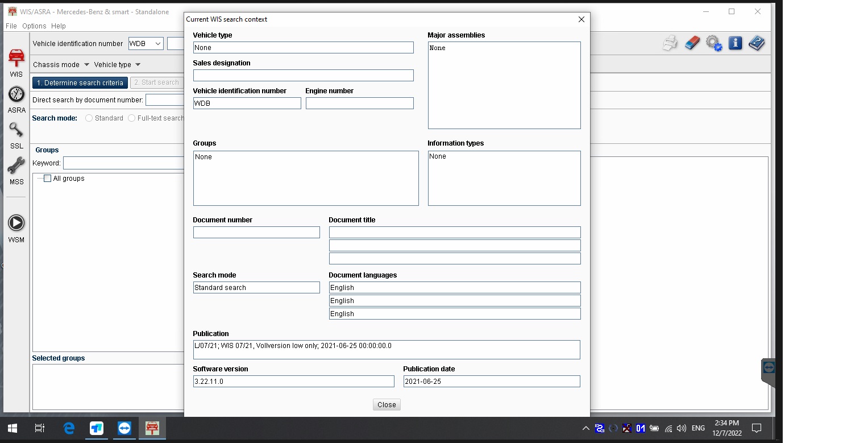Screen dimensions: 868x443
Task: Open settings with the gear icon
Action: [713, 43]
